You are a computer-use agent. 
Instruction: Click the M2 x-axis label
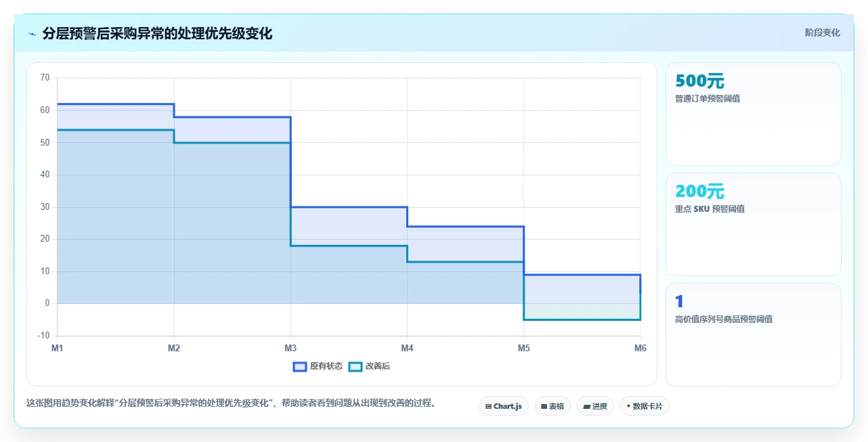pos(174,349)
